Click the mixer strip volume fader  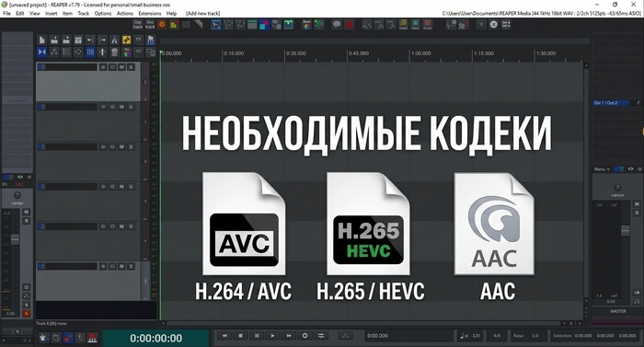click(15, 239)
